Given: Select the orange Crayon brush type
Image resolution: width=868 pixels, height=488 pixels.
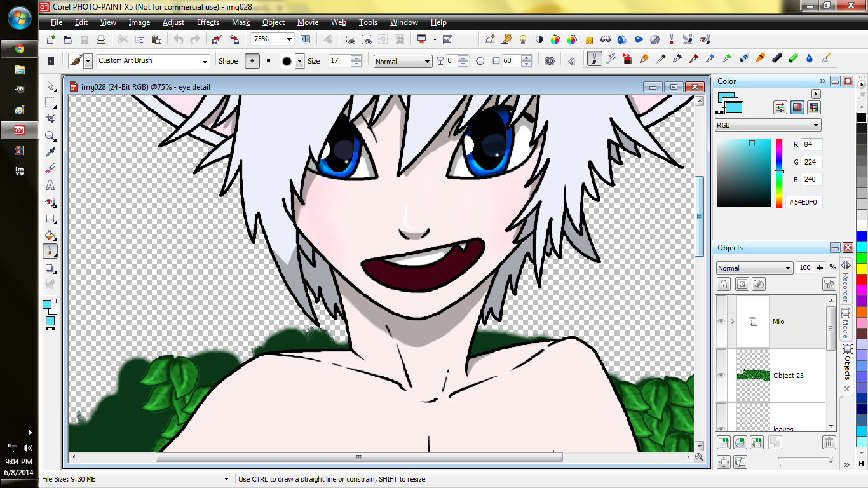Looking at the screenshot, I should pos(760,59).
